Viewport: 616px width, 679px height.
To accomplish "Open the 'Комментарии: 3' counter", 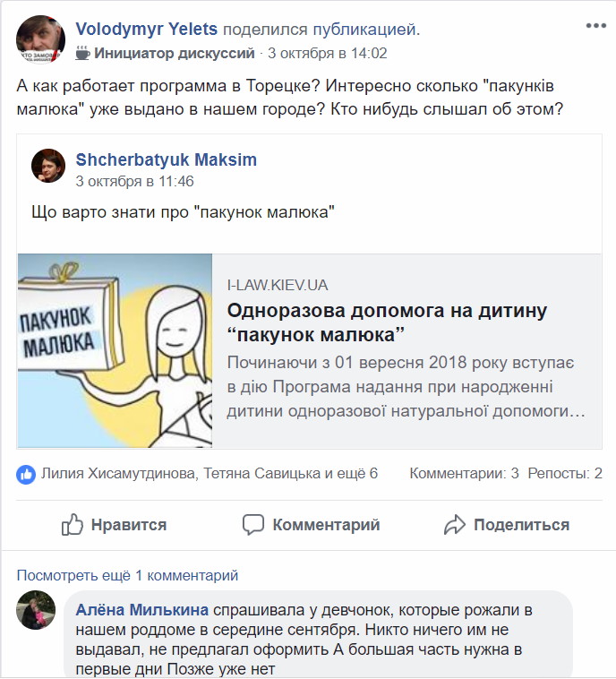I will tap(464, 473).
